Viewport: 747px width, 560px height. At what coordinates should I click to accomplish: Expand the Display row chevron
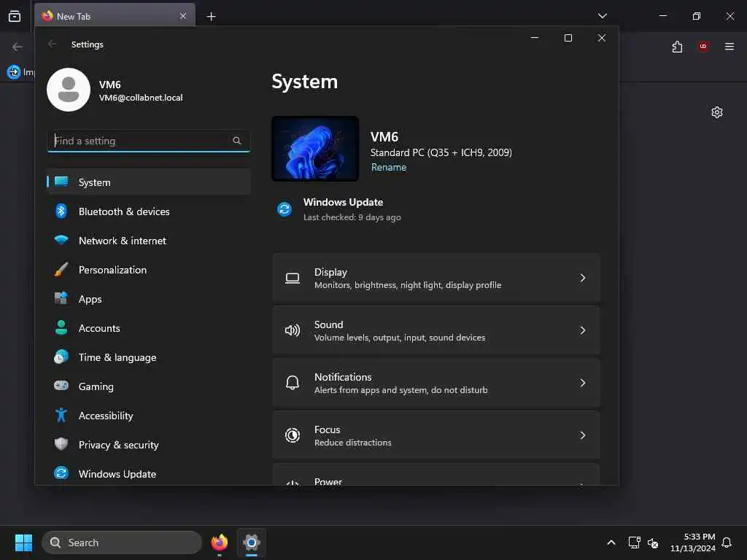tap(582, 278)
